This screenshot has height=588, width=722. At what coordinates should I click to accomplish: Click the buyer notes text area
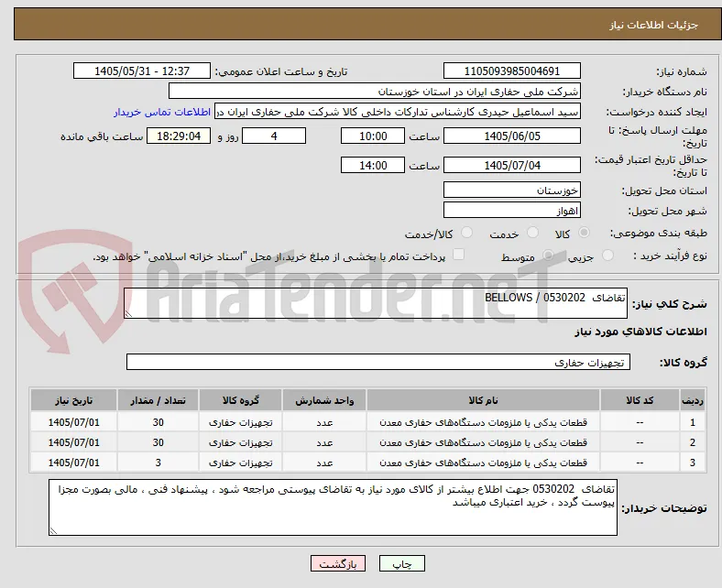333,507
